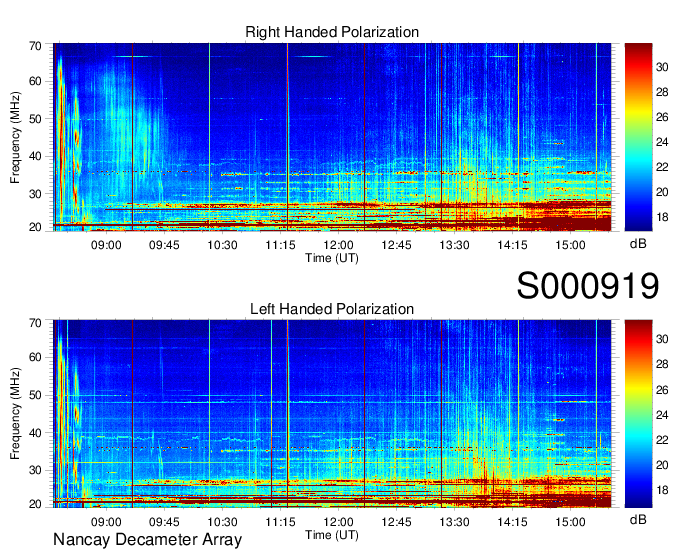Click the 10:30 tick under left-handed plot
Viewport: 680px width, 552px height.
point(222,522)
